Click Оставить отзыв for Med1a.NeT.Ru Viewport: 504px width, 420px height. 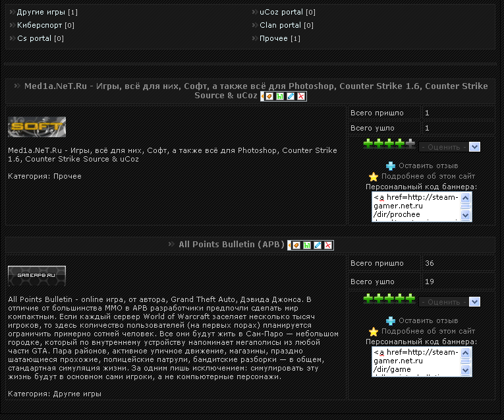tap(428, 165)
